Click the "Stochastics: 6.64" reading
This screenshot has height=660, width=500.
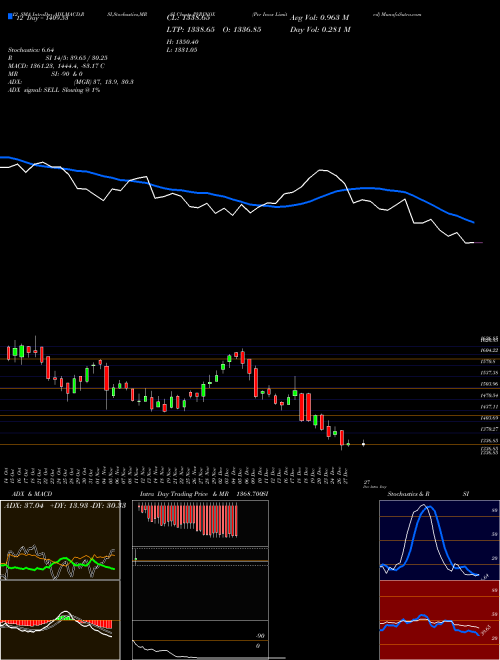coord(31,50)
